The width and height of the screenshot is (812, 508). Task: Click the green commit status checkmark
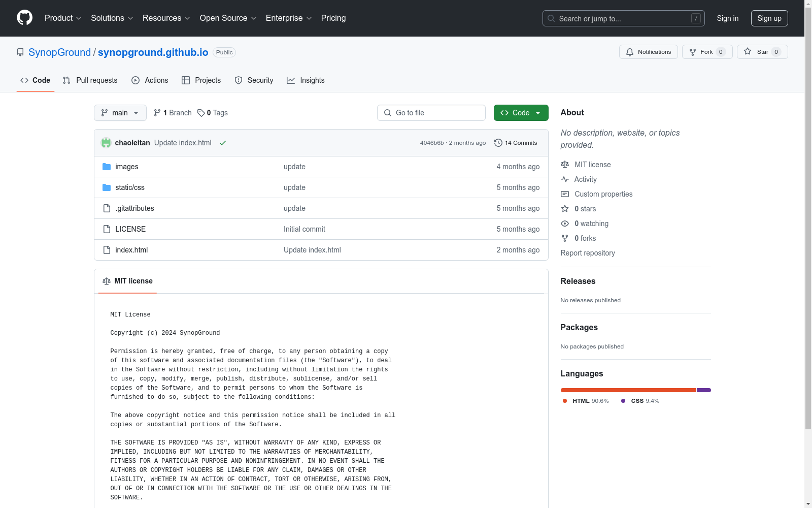(222, 143)
